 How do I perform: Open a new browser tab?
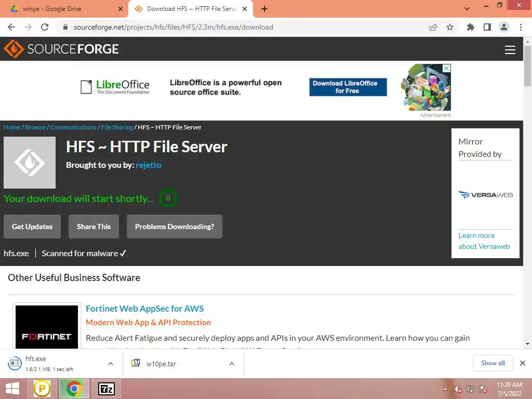click(x=264, y=9)
